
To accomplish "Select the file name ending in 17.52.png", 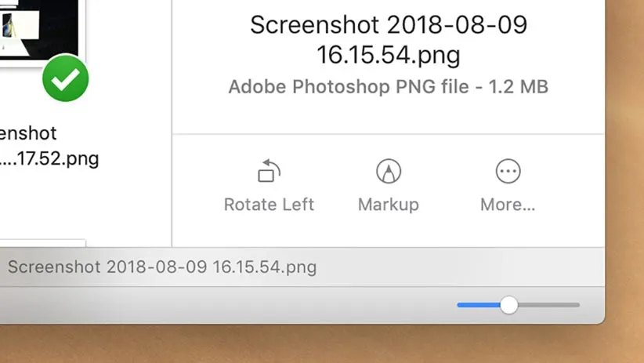I will 49,158.
